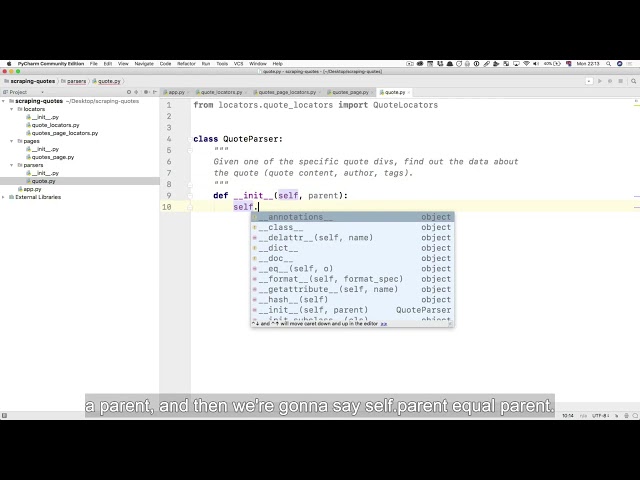Open Spotlight search in macOS menu bar

608,64
